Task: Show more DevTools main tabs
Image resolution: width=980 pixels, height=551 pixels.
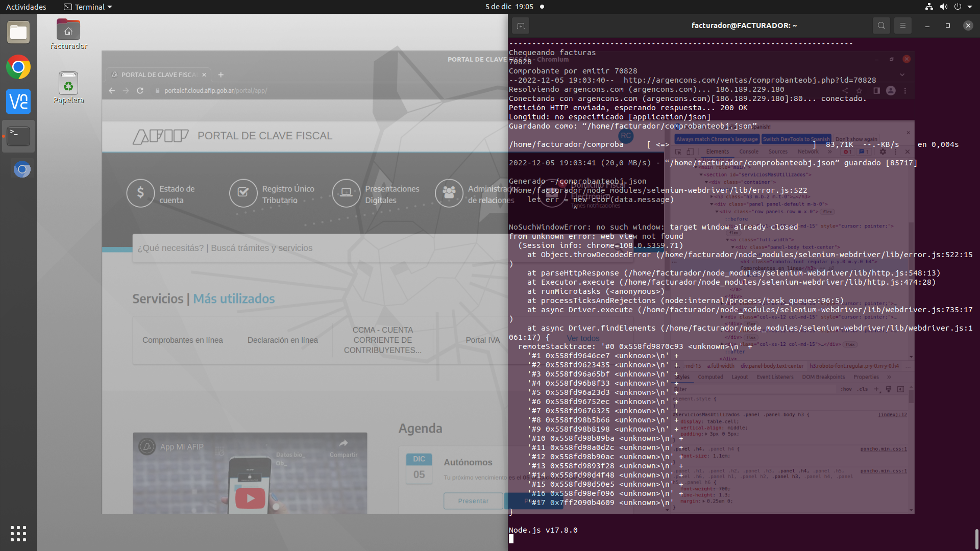Action: 830,152
